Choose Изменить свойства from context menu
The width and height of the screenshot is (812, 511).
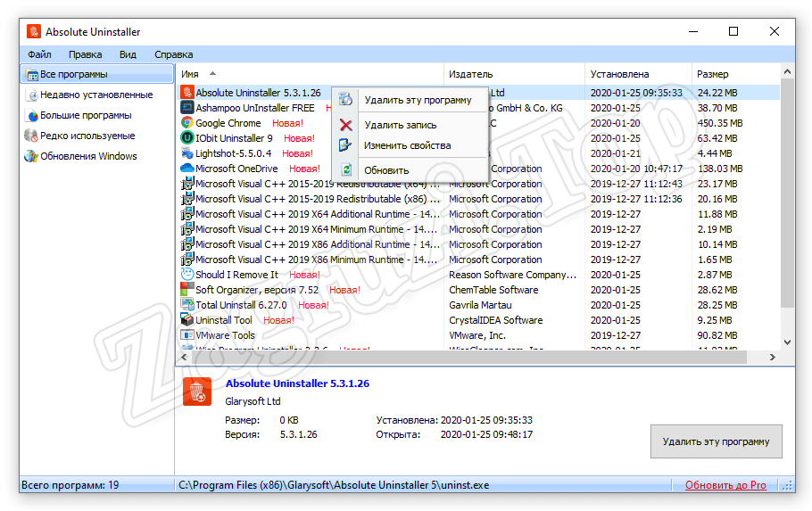407,145
